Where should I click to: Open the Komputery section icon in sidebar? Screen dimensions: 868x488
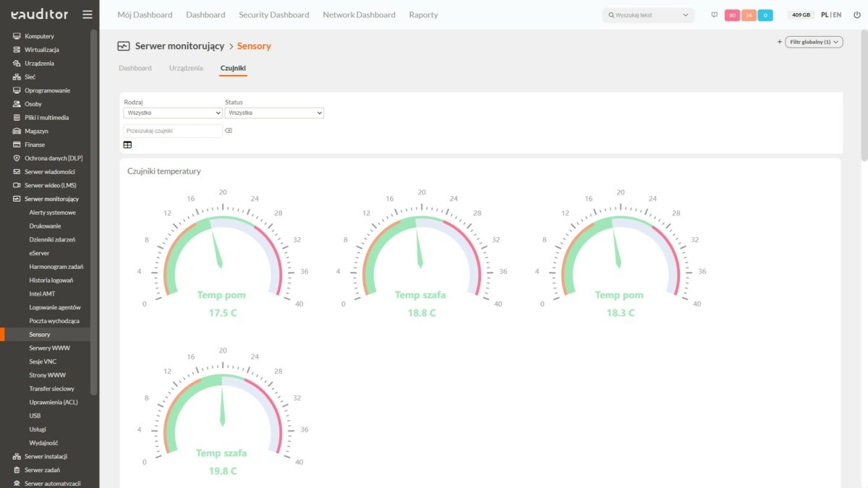16,35
